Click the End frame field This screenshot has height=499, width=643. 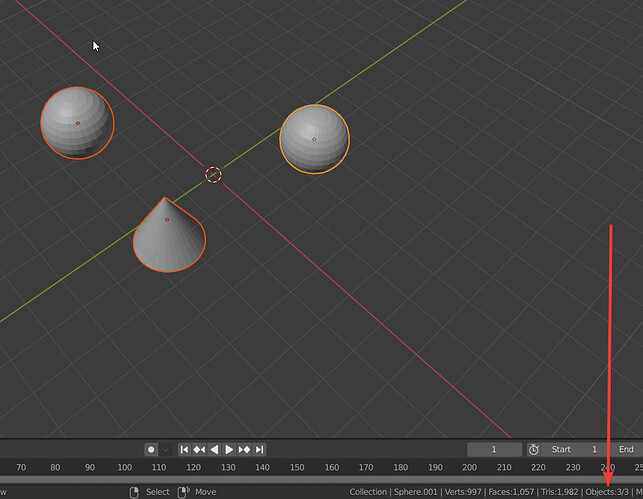[x=627, y=450]
